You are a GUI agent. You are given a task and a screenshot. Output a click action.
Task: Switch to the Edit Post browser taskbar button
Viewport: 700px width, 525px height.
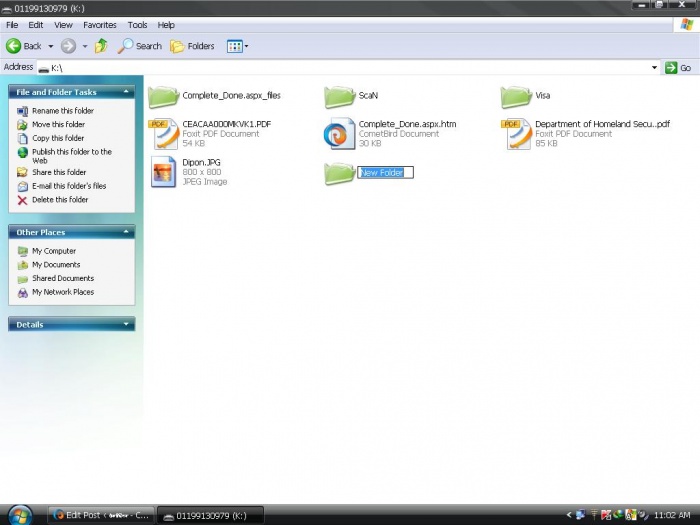[101, 515]
